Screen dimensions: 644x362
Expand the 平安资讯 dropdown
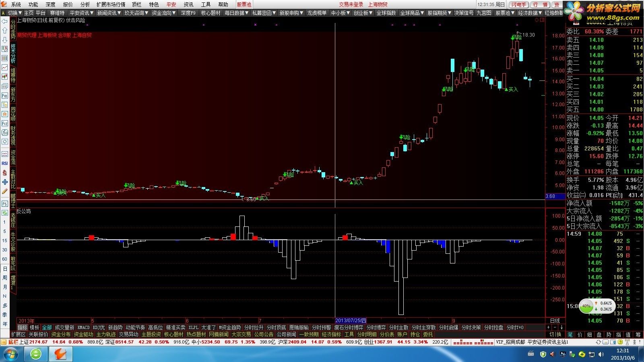82,13
